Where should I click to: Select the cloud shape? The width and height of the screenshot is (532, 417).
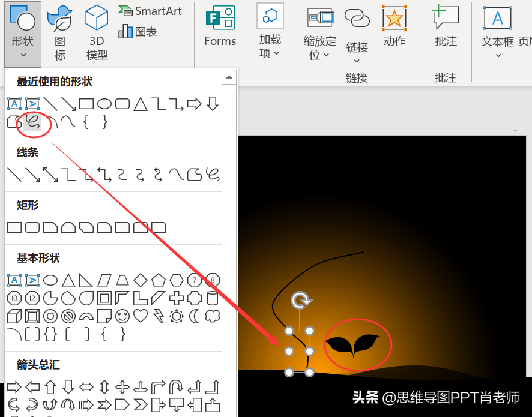click(x=213, y=316)
